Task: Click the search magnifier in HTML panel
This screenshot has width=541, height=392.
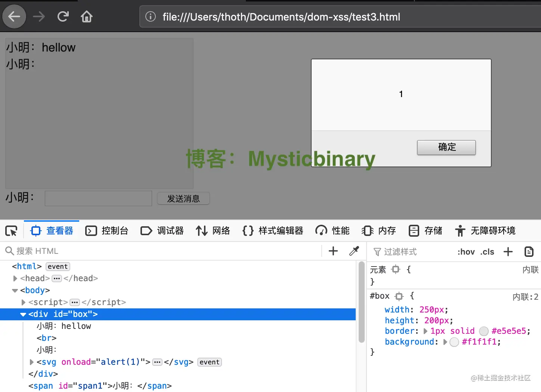Action: point(9,251)
